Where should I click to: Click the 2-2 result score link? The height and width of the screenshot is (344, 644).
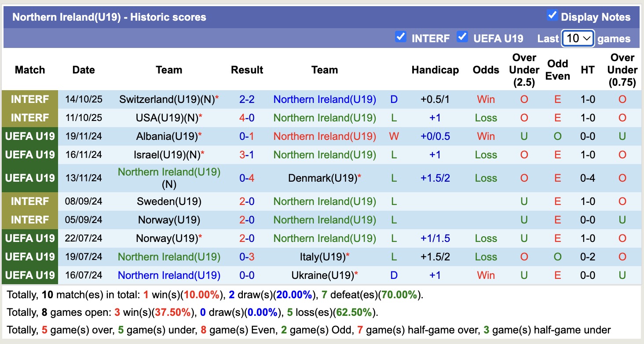click(247, 99)
